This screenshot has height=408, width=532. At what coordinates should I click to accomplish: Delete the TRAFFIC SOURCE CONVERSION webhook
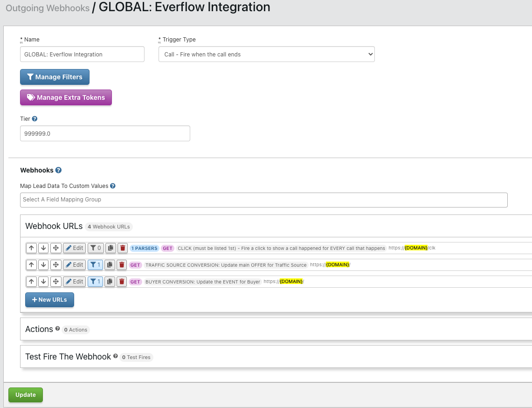(x=122, y=265)
